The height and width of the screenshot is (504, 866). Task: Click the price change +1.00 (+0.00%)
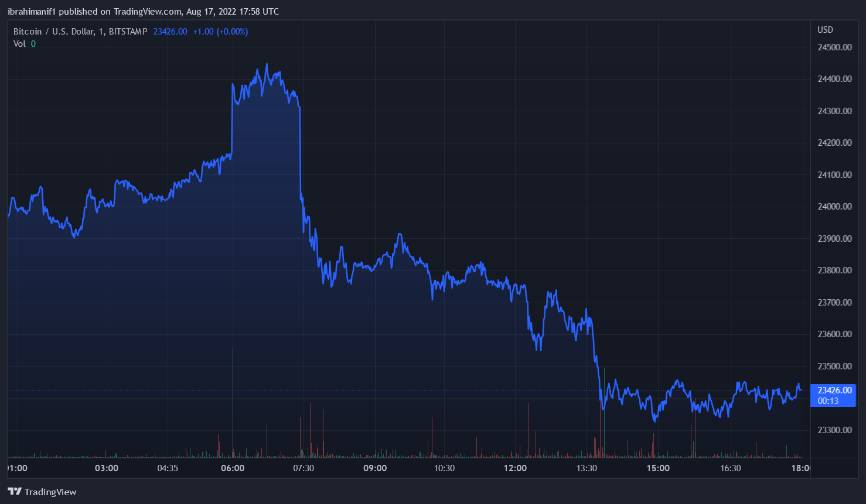221,31
